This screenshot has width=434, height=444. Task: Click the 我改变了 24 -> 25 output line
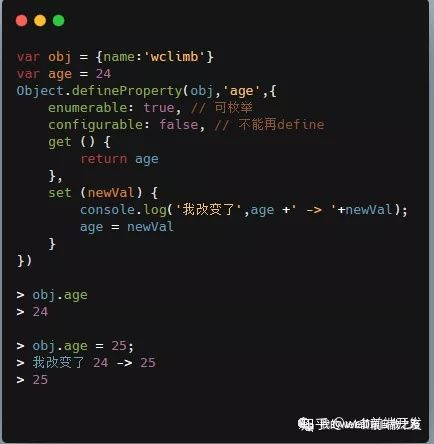(x=94, y=363)
